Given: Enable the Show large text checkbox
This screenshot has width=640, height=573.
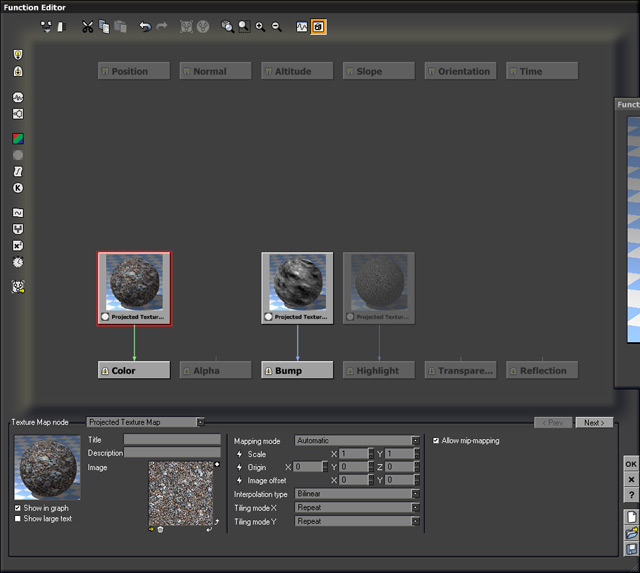Looking at the screenshot, I should 18,519.
